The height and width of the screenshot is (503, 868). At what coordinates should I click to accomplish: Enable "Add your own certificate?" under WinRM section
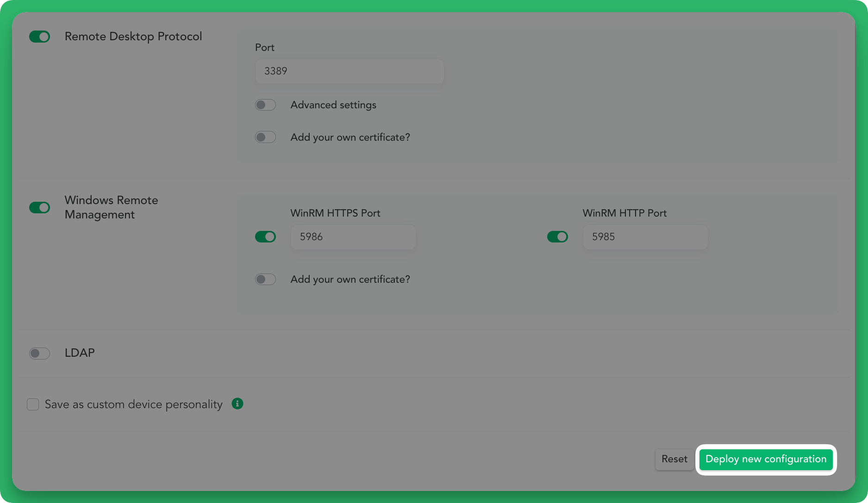(x=265, y=279)
